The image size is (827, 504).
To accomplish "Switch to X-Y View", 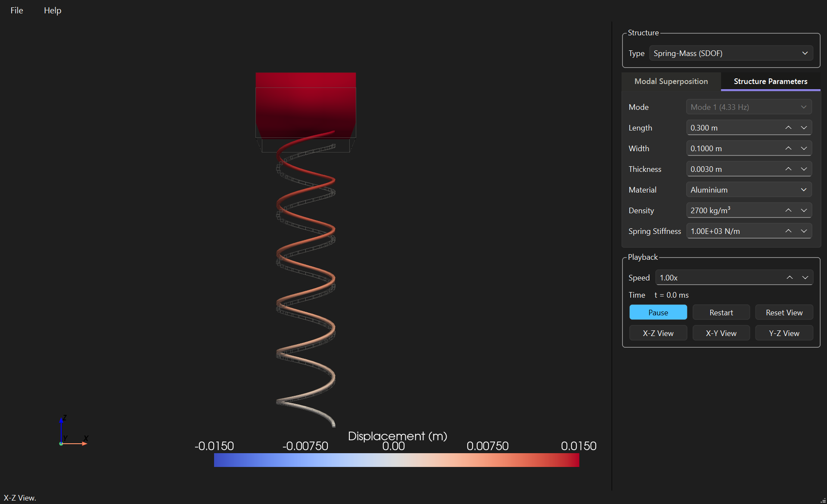I will click(x=721, y=333).
